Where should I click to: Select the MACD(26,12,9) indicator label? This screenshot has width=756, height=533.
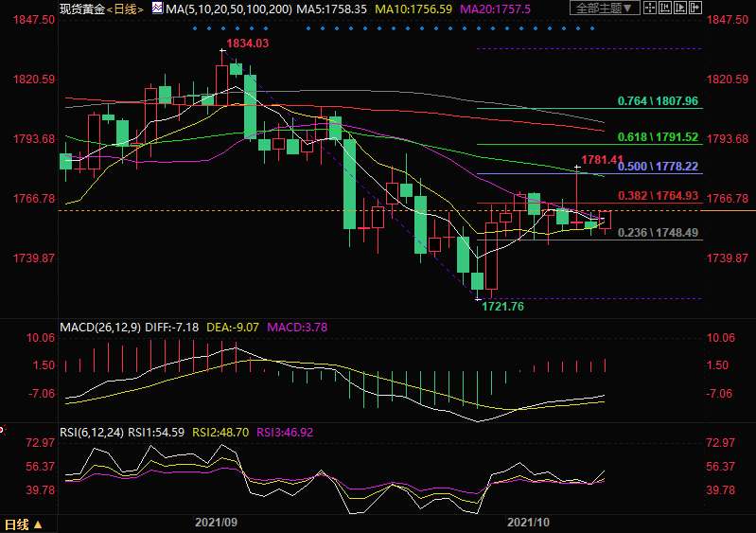(101, 327)
